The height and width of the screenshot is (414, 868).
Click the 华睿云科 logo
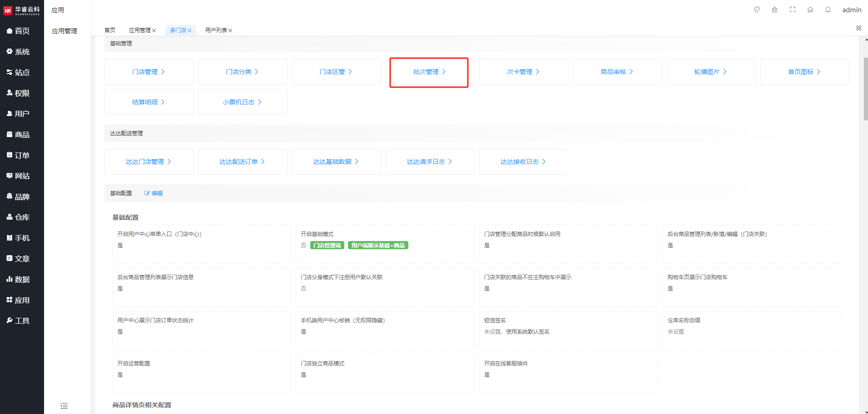pos(22,10)
